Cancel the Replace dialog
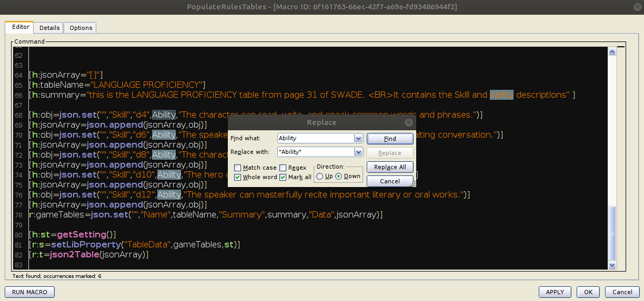This screenshot has width=644, height=301. (x=390, y=181)
